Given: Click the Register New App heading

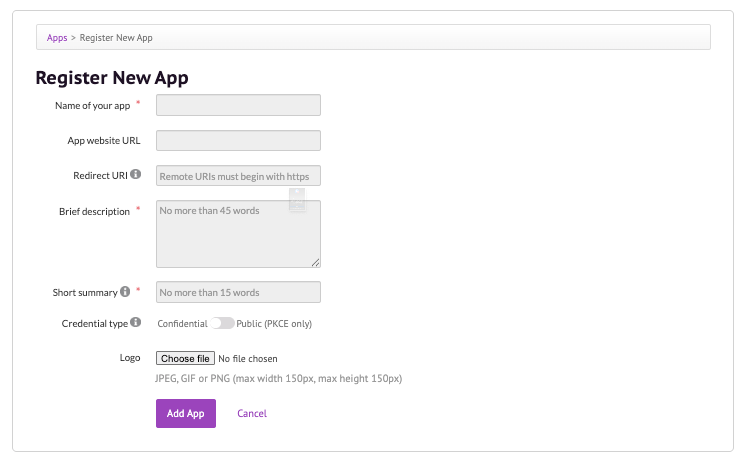Looking at the screenshot, I should click(x=112, y=77).
